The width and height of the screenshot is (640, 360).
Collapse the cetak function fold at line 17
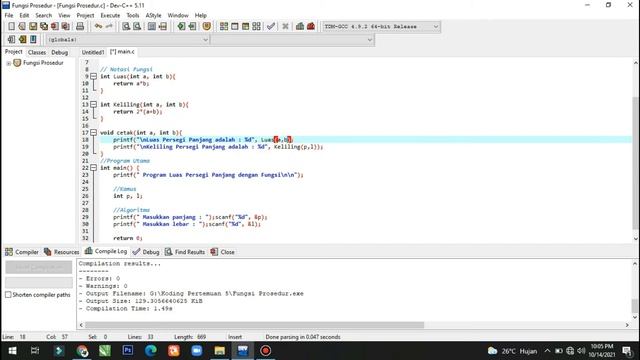[x=93, y=133]
